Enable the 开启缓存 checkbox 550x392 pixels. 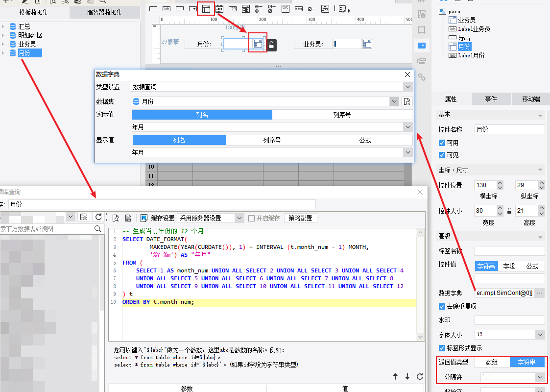(x=251, y=218)
